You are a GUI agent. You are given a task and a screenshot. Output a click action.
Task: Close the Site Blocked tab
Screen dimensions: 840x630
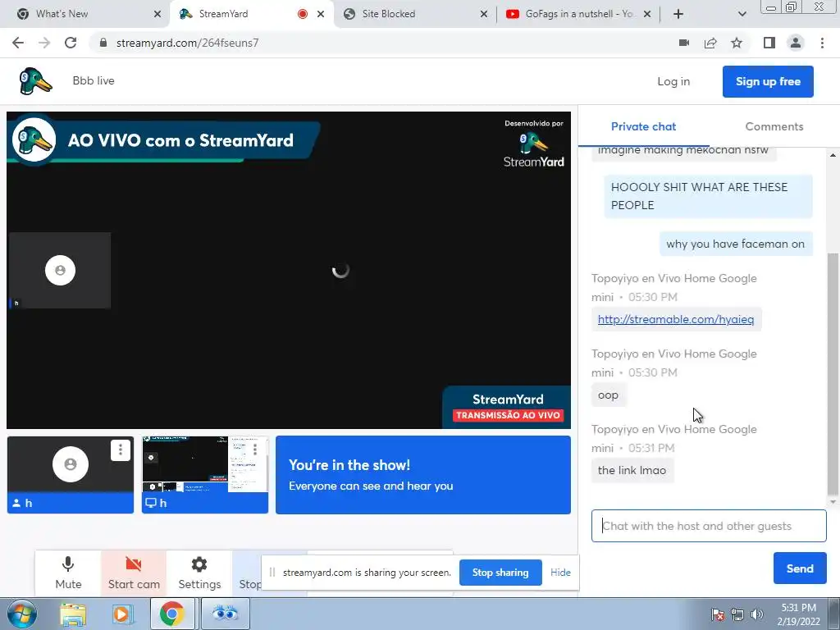pyautogui.click(x=484, y=14)
